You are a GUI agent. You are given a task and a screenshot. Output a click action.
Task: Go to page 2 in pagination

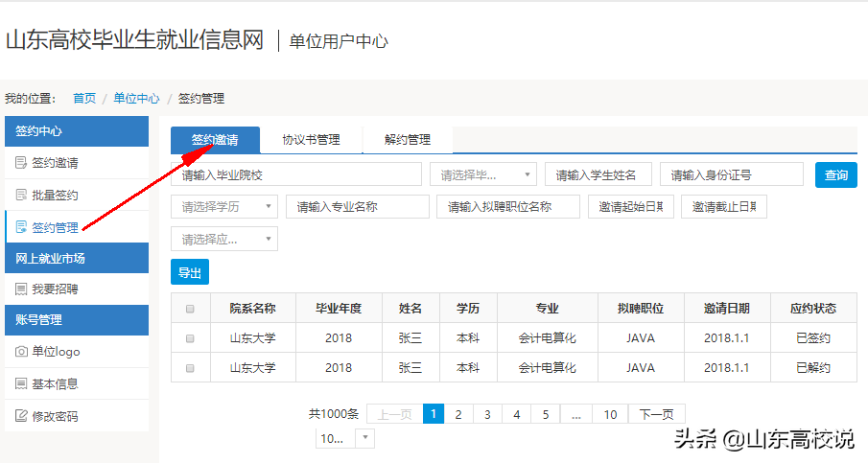458,414
